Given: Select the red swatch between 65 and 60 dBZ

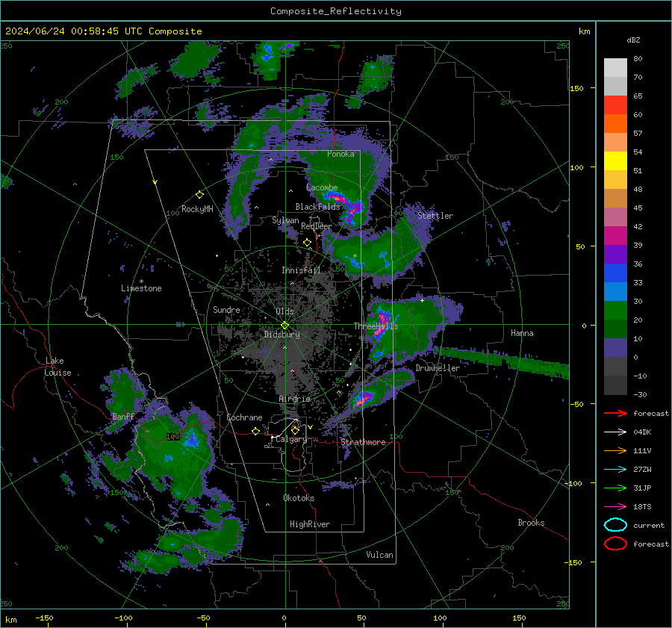Looking at the screenshot, I should [615, 105].
